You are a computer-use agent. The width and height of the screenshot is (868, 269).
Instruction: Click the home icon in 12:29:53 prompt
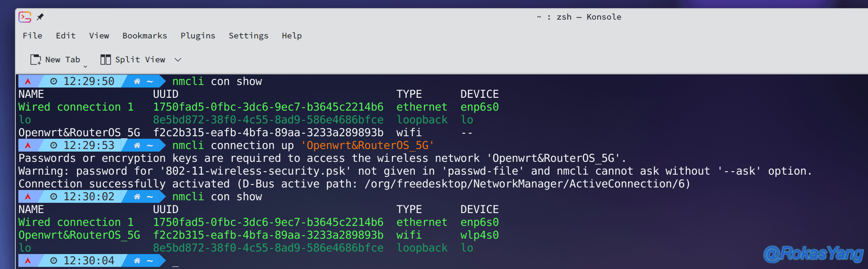[x=137, y=145]
